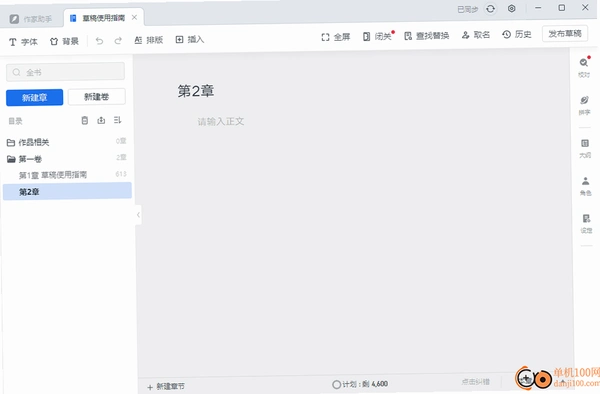The height and width of the screenshot is (394, 600).
Task: Focus the 全书 search field
Action: 65,72
